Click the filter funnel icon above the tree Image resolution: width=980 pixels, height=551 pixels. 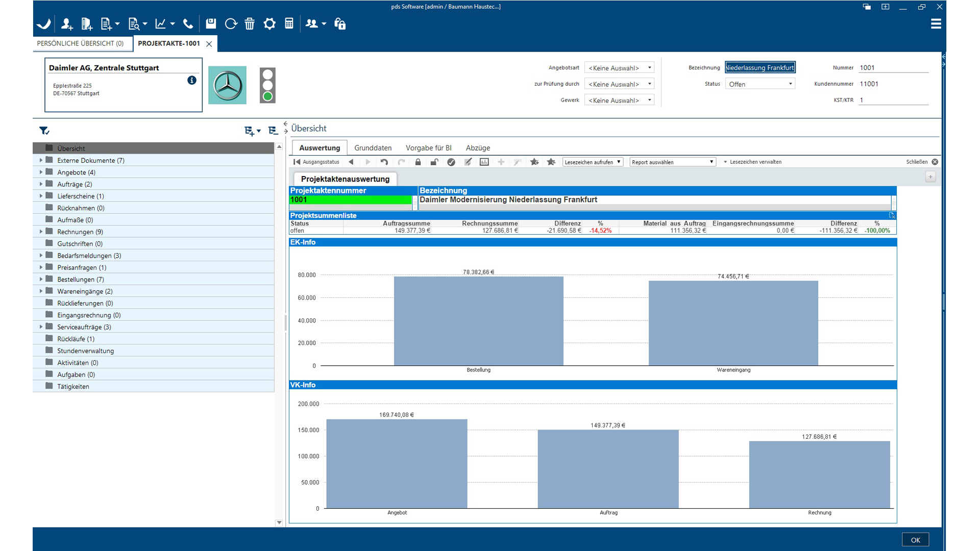(x=44, y=131)
